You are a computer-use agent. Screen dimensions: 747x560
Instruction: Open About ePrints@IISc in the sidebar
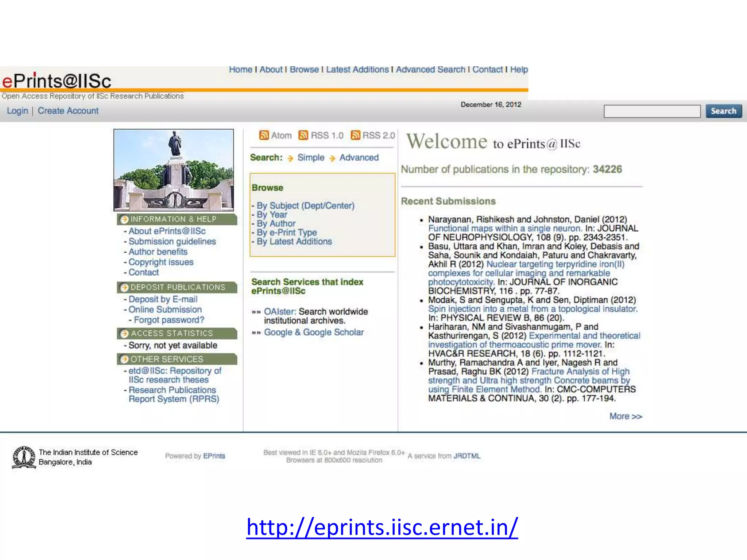point(167,231)
